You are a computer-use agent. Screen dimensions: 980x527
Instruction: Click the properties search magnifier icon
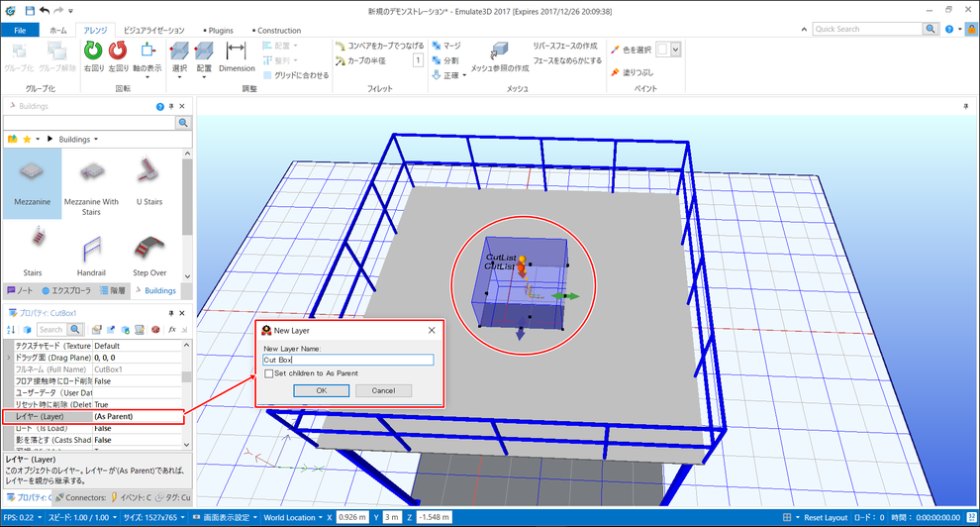[x=75, y=330]
